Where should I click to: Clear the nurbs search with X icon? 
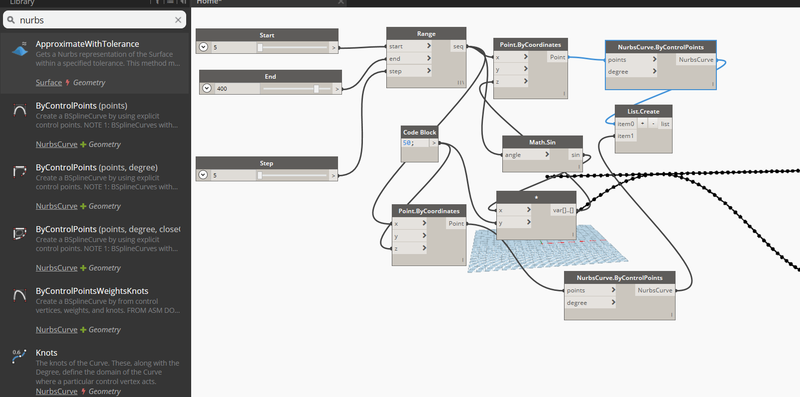tap(178, 20)
